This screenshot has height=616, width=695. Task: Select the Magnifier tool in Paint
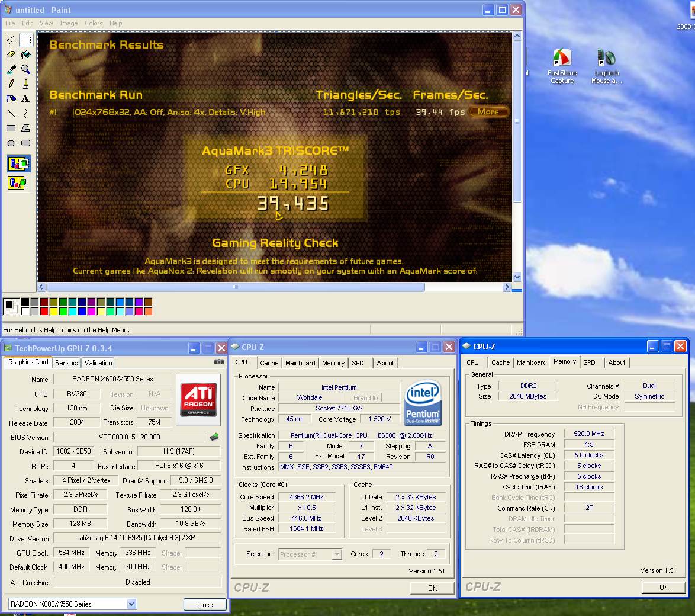click(x=26, y=69)
